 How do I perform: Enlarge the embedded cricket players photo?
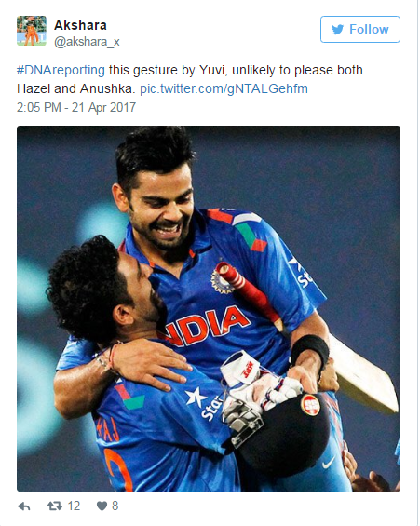(209, 309)
